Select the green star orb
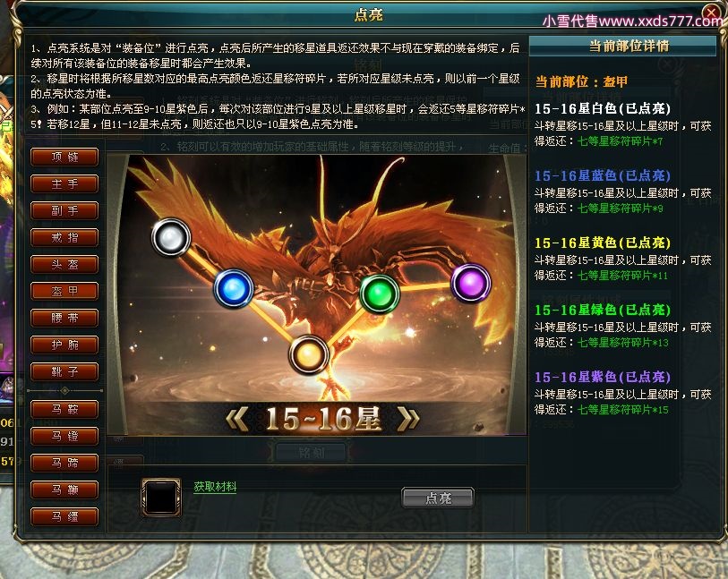The height and width of the screenshot is (579, 728). (x=380, y=294)
